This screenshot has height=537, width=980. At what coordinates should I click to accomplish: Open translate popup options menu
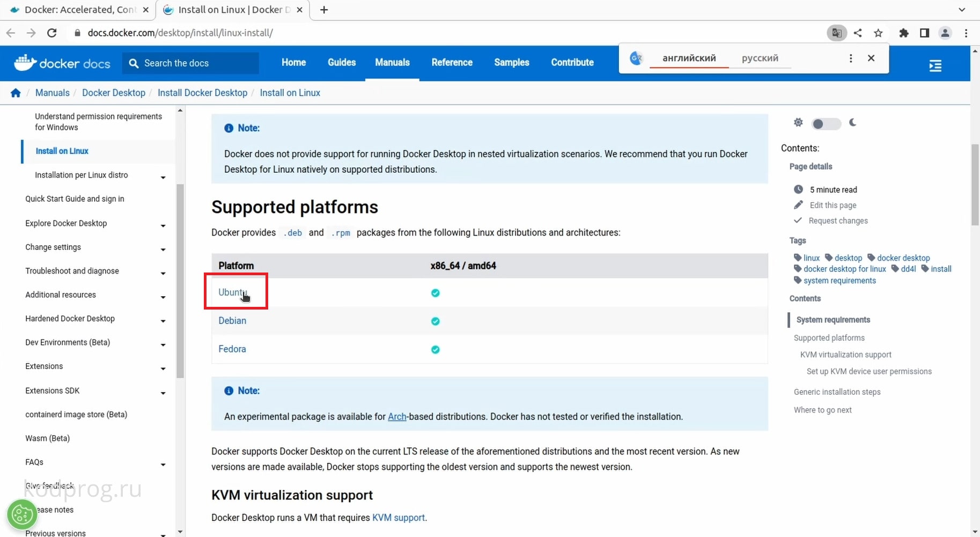[851, 58]
